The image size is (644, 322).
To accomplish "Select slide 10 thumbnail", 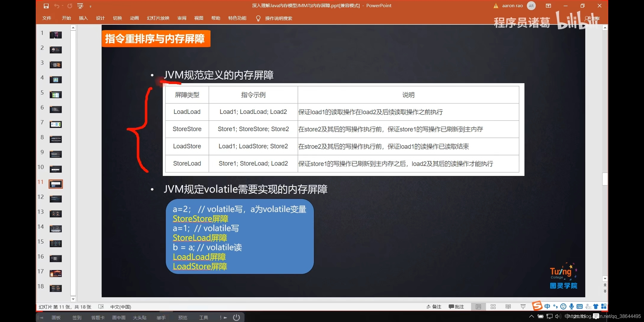I will 56,169.
